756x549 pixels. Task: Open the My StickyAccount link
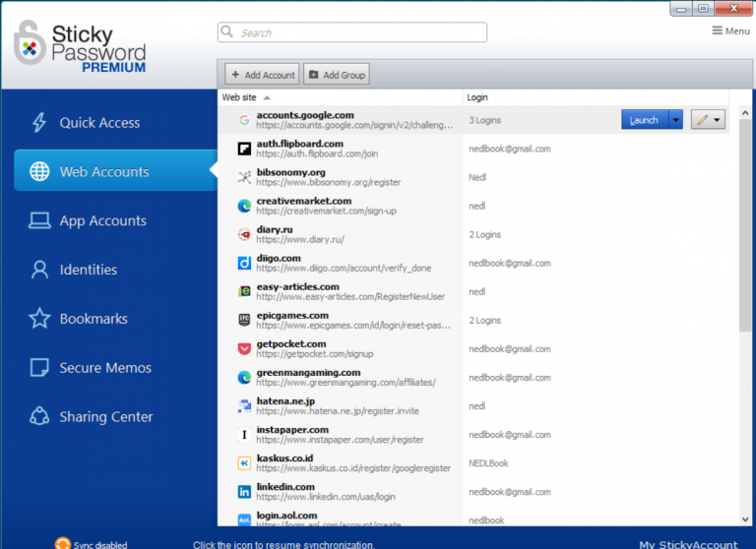688,544
